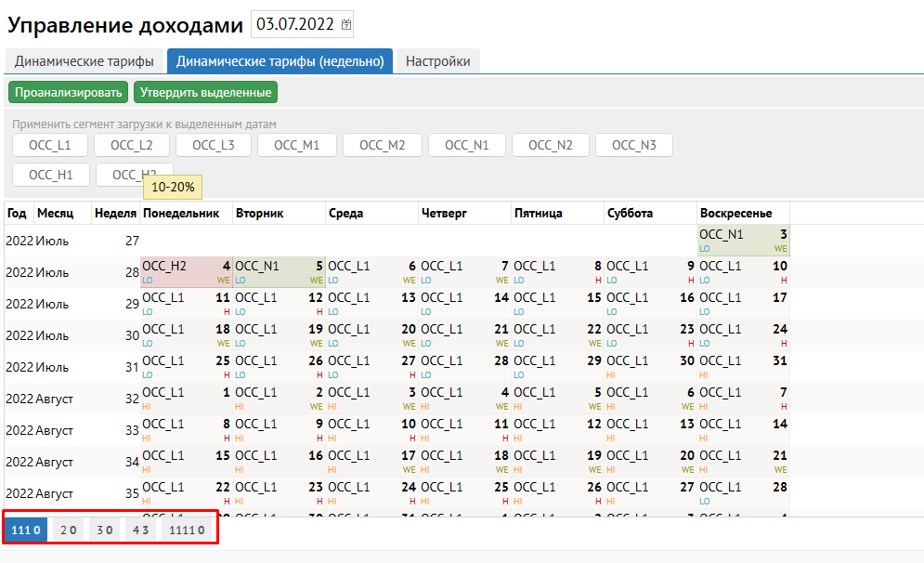The image size is (924, 563).
Task: Open the calendar picker icon beside the date
Action: click(346, 25)
